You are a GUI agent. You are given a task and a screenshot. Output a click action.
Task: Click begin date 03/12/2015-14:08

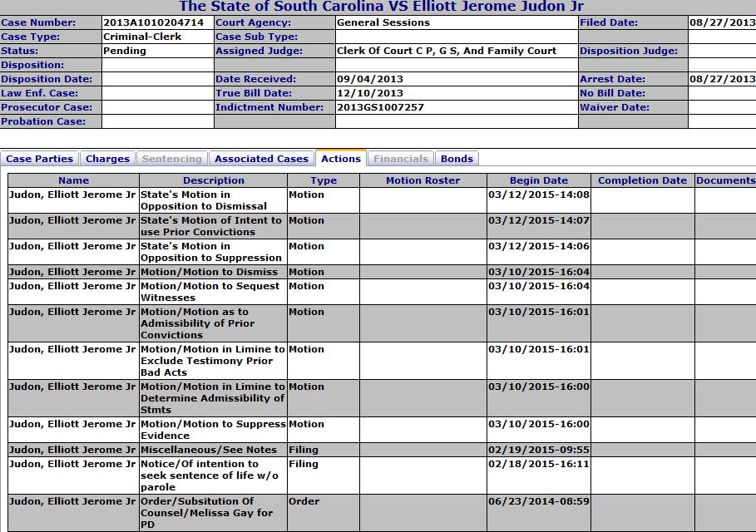point(539,195)
